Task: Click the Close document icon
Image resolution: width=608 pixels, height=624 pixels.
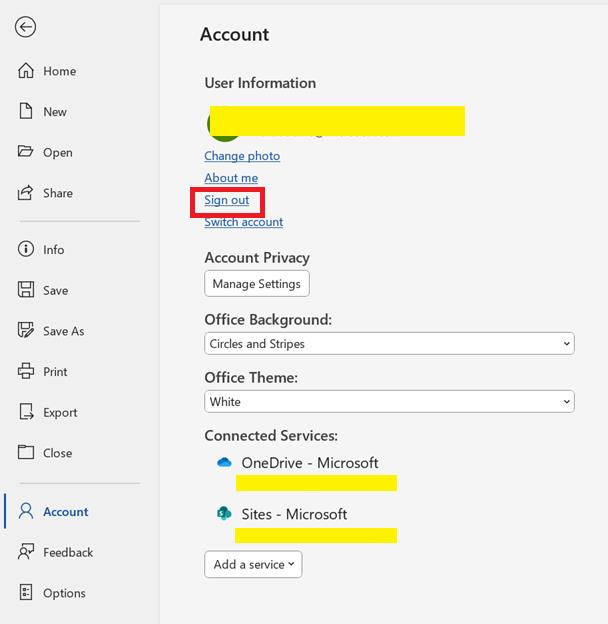Action: click(x=26, y=452)
